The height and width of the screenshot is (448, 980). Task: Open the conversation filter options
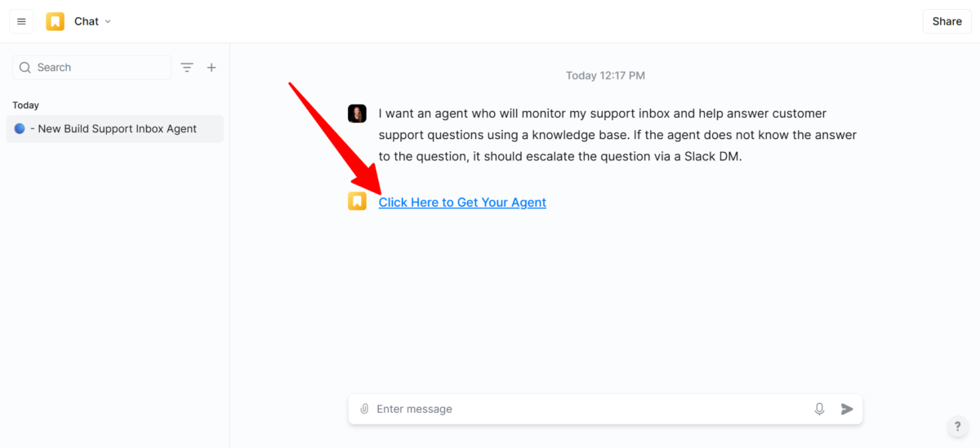point(187,68)
